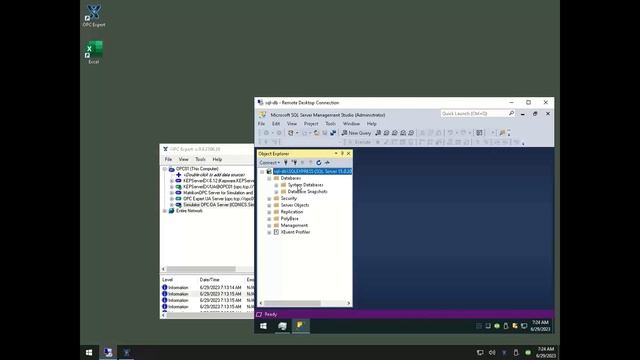Select the Management folder label

pyautogui.click(x=294, y=225)
